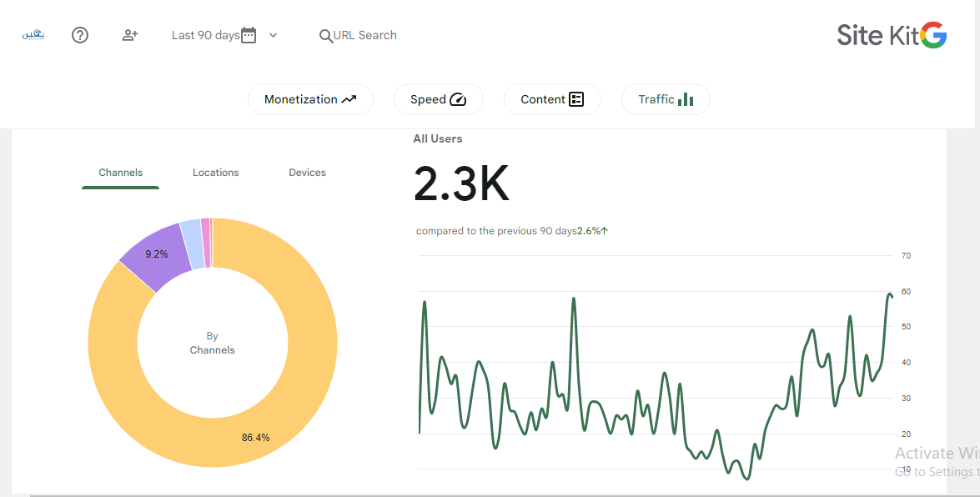
Task: Click the Speed gauge icon
Action: 458,99
